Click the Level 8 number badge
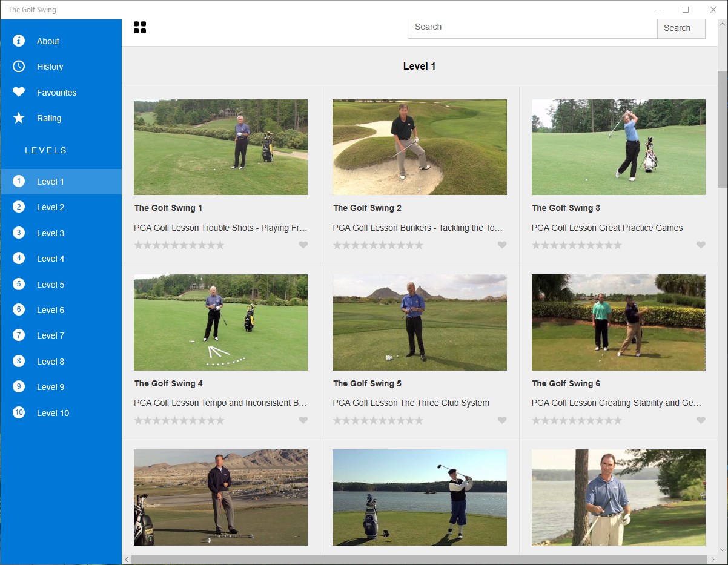The height and width of the screenshot is (565, 728). click(x=19, y=361)
